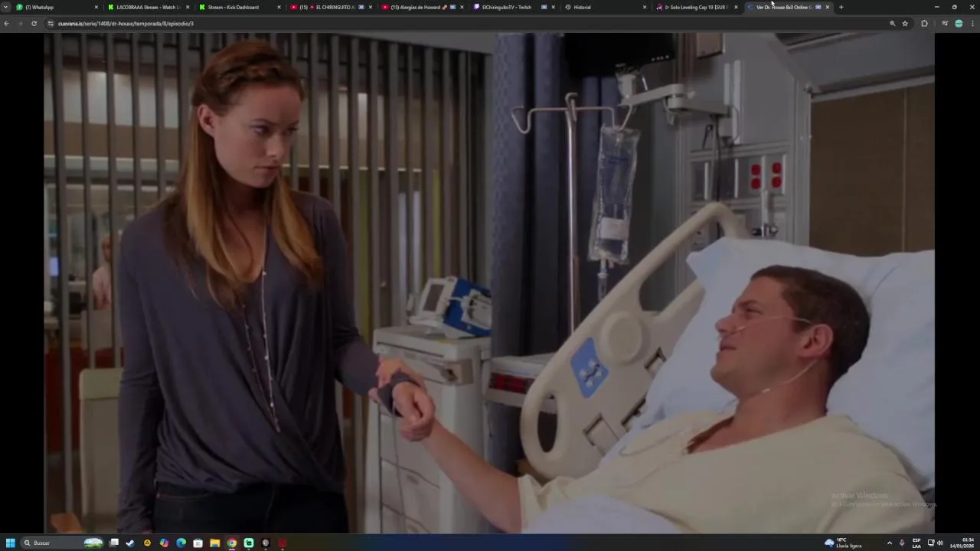Switch to the EL CHIRINGUITO YouTube tab
980x551 pixels.
click(330, 7)
